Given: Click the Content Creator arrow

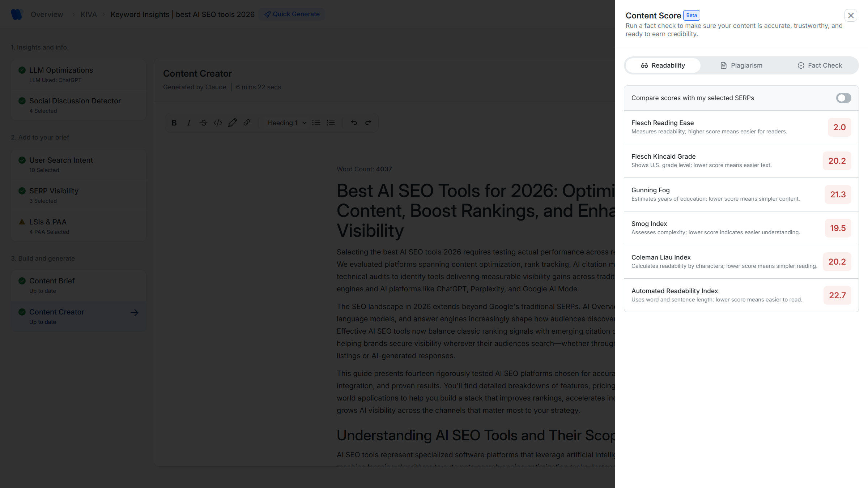Looking at the screenshot, I should point(134,313).
